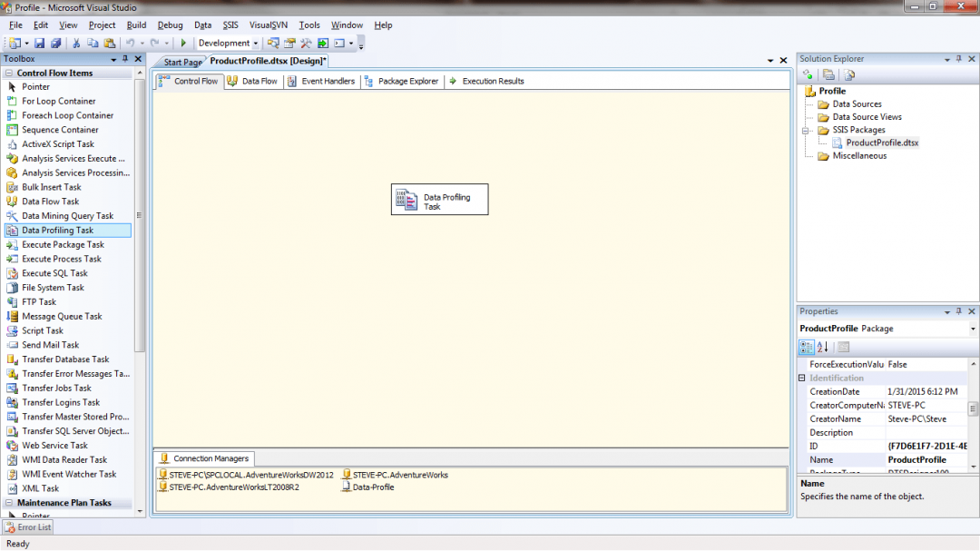Viewport: 980px width, 551px height.
Task: Click the Cut scissors icon
Action: point(76,43)
